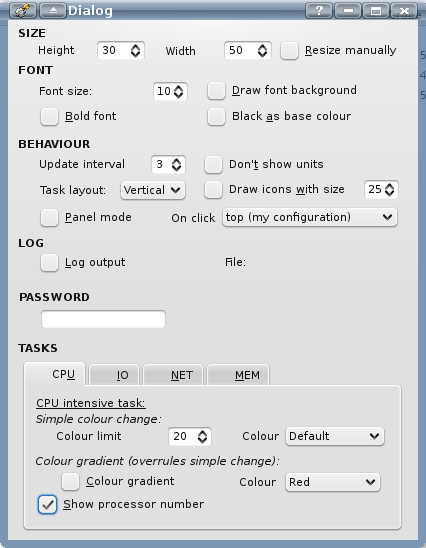This screenshot has width=426, height=548.
Task: Click the Font size spinner arrows
Action: pos(179,92)
